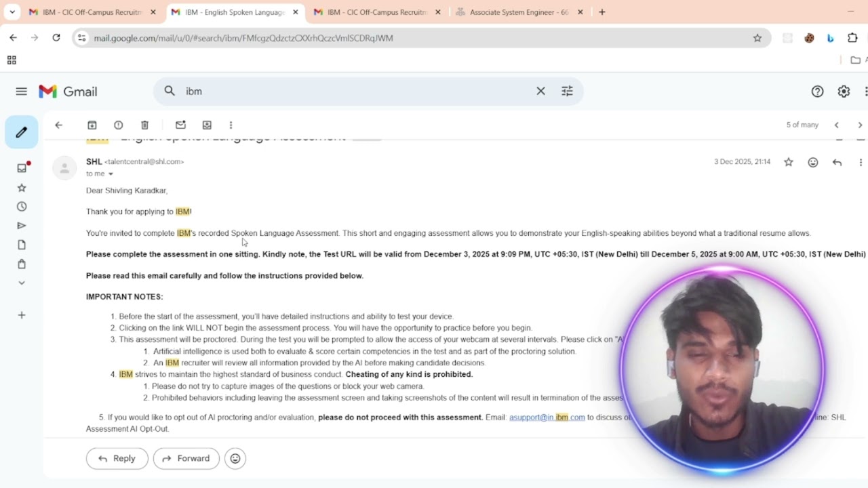Viewport: 868px width, 488px height.
Task: Click the search magnifier icon
Action: tap(170, 91)
